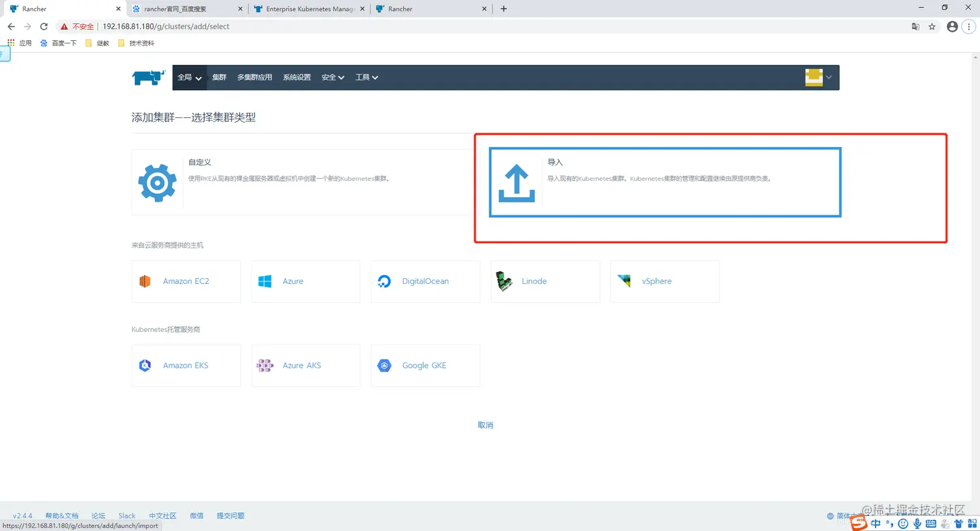Choose the Amazon EKS label
Screen dimensions: 980x531
point(186,366)
